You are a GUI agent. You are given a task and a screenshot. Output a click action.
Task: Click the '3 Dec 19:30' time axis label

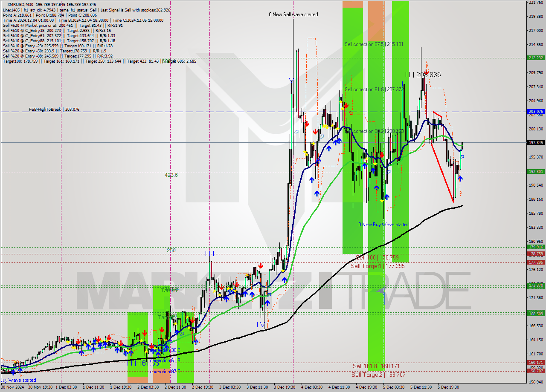285,387
